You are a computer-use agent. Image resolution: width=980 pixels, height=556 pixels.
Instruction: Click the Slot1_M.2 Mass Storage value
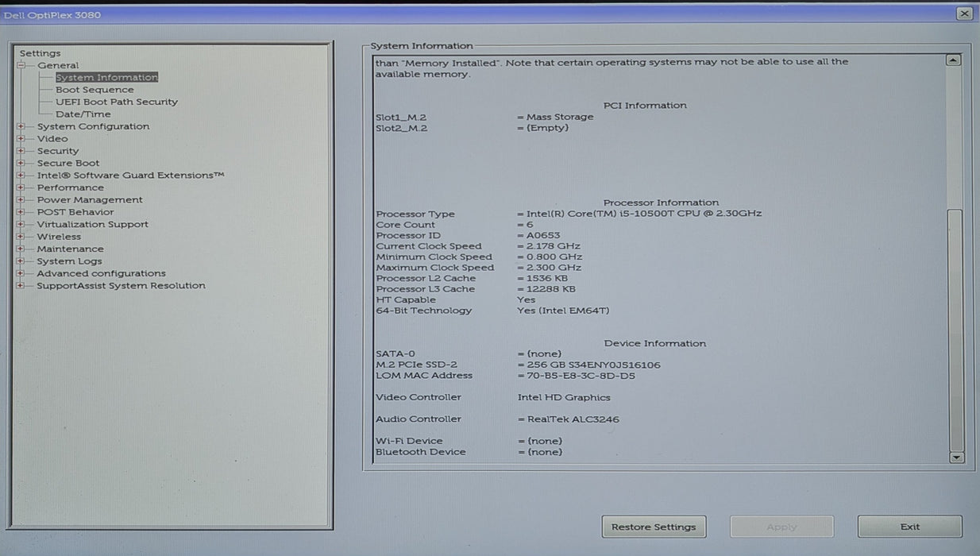(560, 117)
